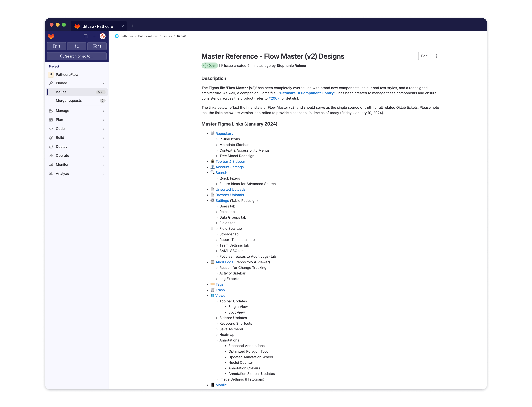Viewport: 532px width, 407px height.
Task: Click the Operate icon
Action: point(51,155)
